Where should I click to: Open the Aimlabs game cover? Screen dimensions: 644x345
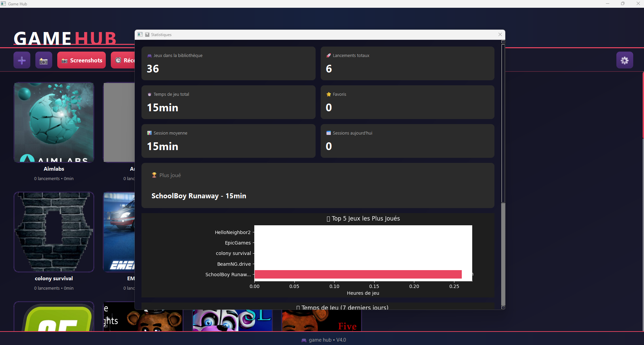pos(54,122)
